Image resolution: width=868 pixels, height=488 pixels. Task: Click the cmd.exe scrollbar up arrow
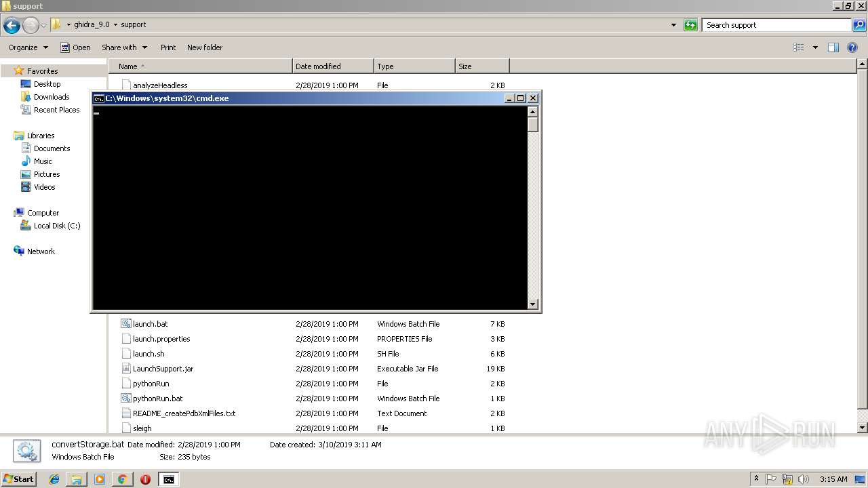532,112
